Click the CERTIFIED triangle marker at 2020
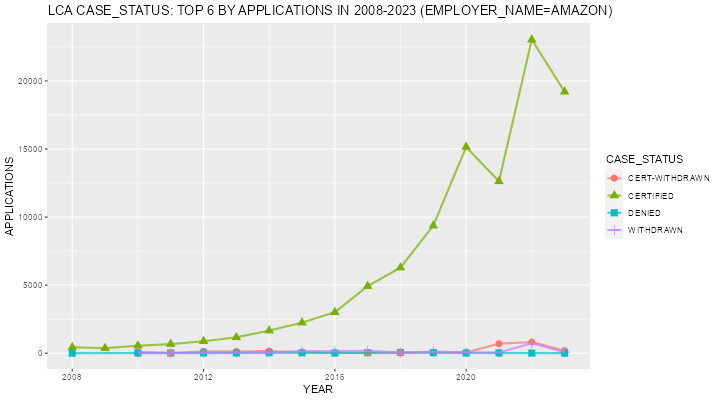 click(x=466, y=146)
